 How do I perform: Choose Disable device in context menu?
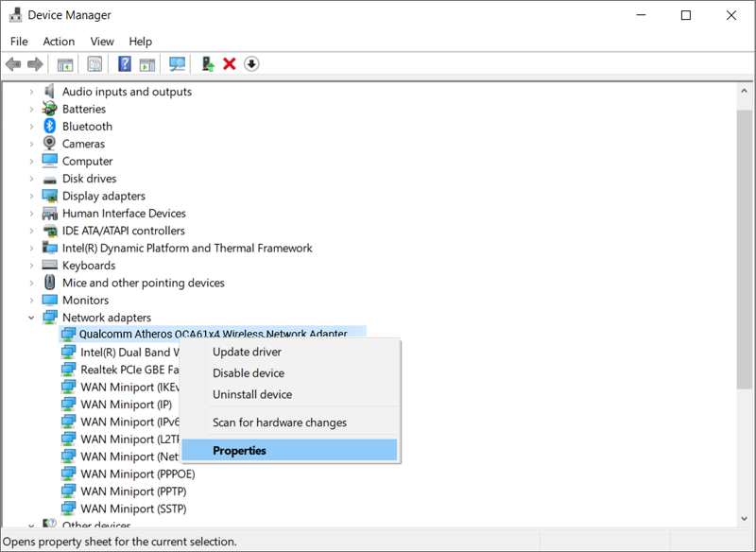point(249,373)
